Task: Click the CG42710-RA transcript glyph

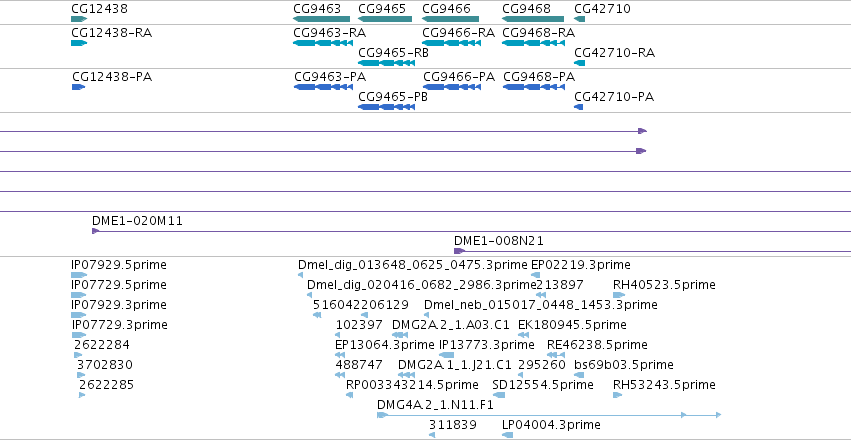Action: [x=580, y=63]
